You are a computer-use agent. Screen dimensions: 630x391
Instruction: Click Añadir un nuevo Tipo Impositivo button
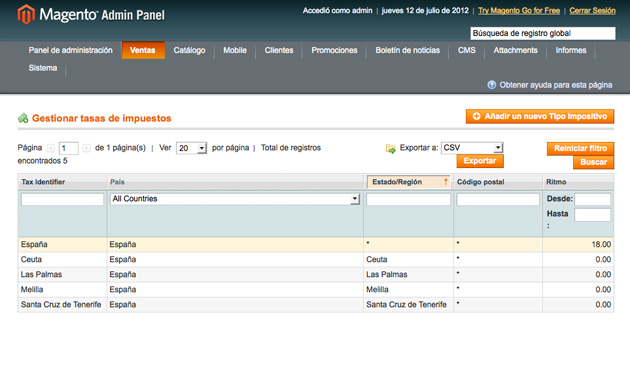tap(540, 116)
